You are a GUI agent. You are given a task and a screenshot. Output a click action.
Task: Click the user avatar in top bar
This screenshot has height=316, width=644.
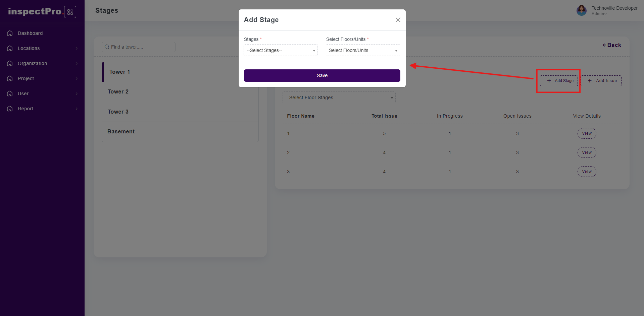[581, 10]
